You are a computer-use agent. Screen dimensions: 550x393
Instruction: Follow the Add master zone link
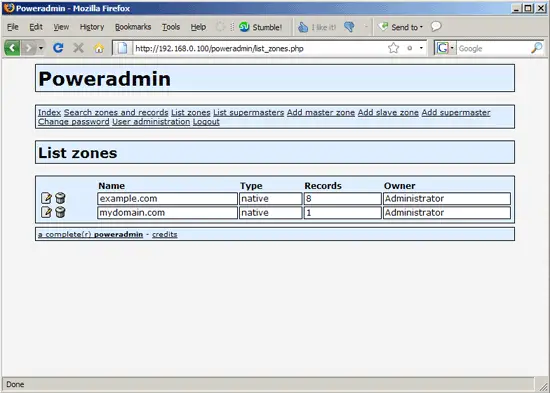[321, 113]
